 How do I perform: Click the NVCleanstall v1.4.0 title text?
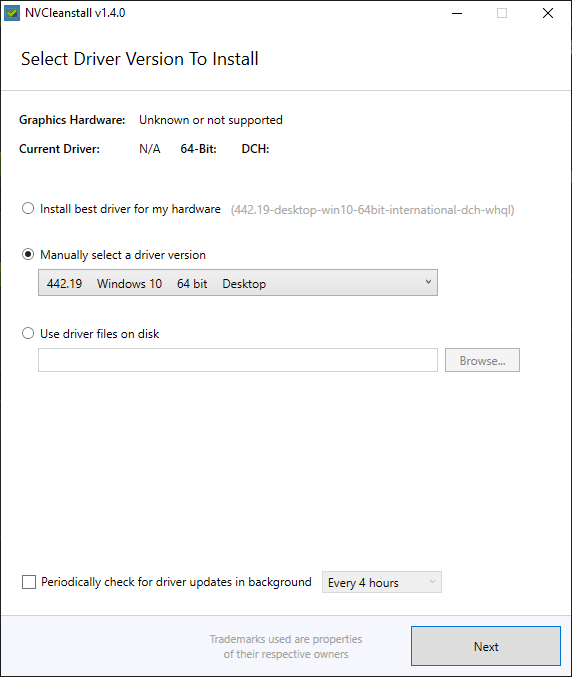point(75,13)
